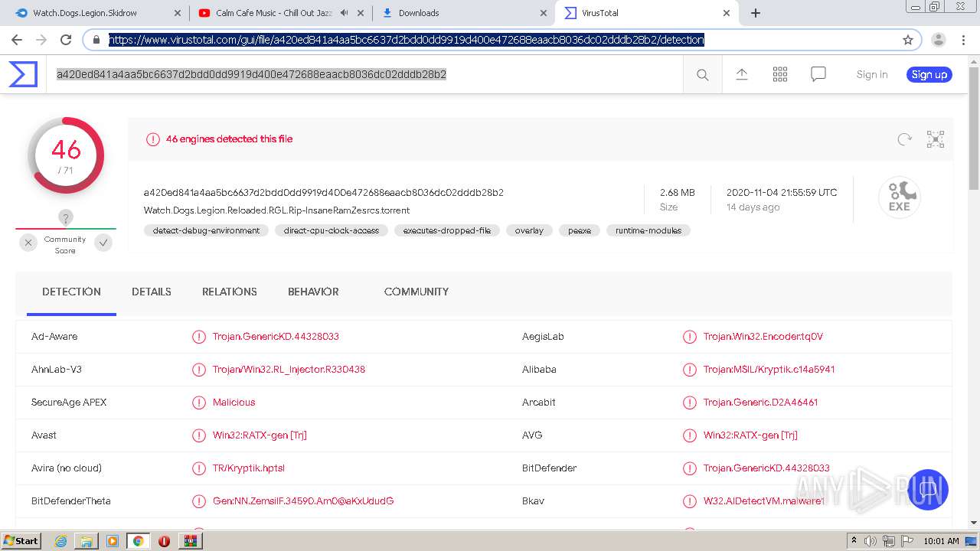Click the VirusTotal sigma logo
The width and height of the screenshot is (980, 551).
coord(23,74)
